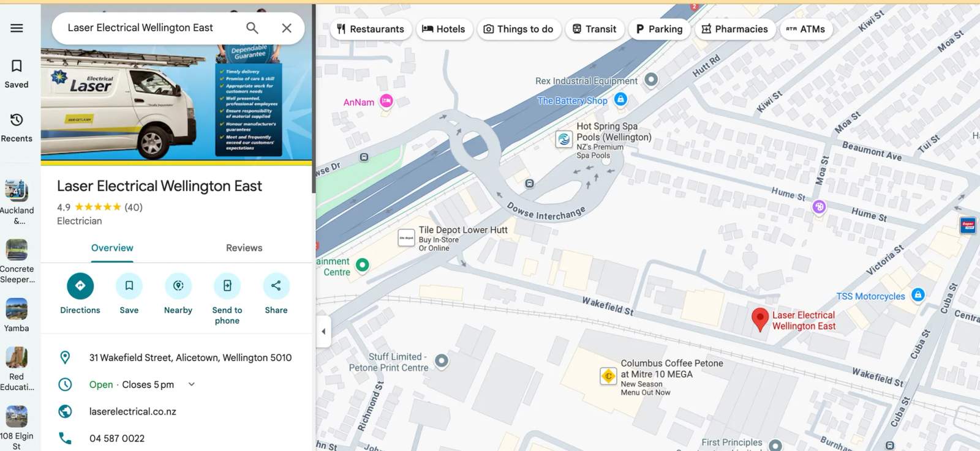Open Tile Depot Lower Hutt marker
980x451 pixels.
coord(406,237)
